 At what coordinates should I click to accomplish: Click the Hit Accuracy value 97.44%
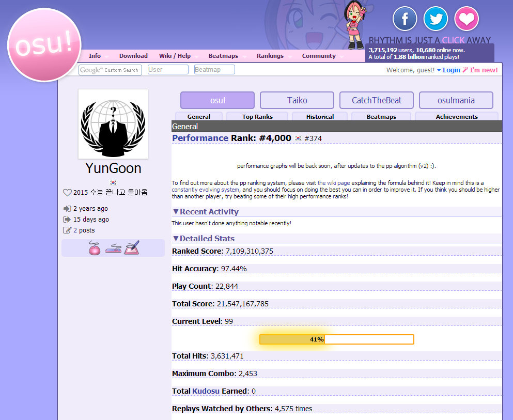click(234, 269)
